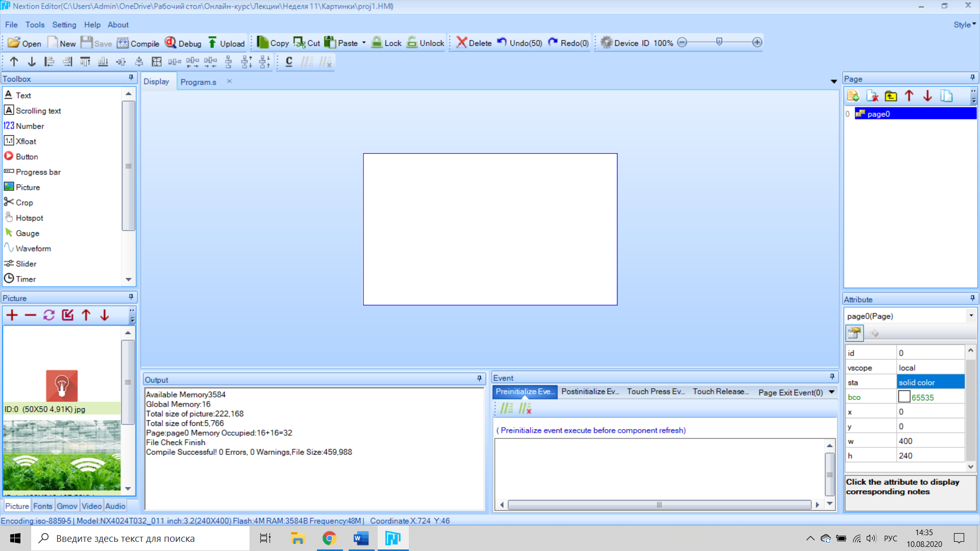Click the bco white color swatch
This screenshot has height=551, width=980.
click(x=904, y=397)
